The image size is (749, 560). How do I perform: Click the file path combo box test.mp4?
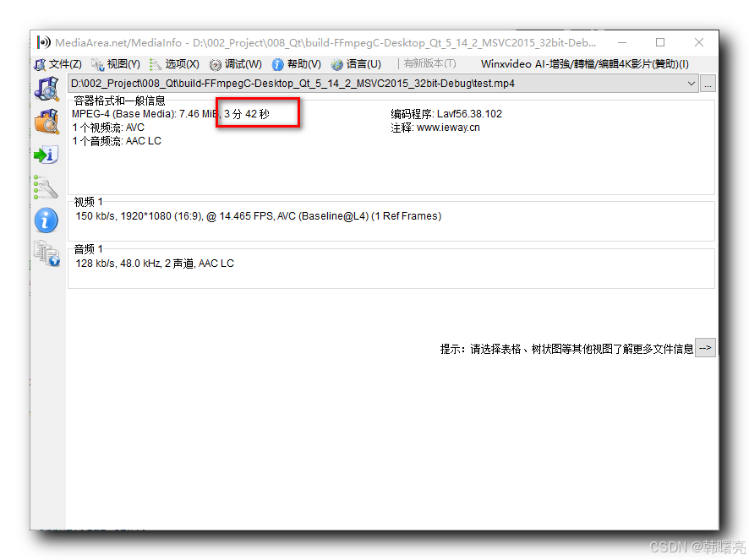coord(383,84)
